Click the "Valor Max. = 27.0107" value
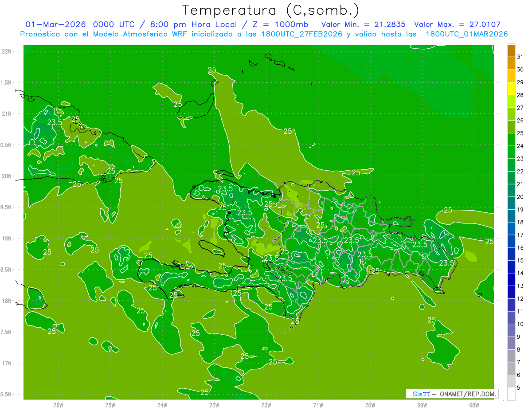Screen dimensions: 532x411 (x=457, y=24)
